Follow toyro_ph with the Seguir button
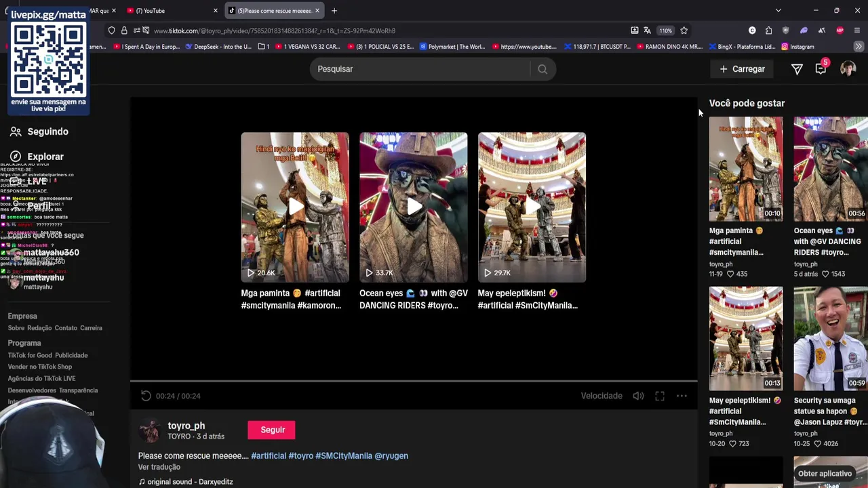 coord(273,430)
